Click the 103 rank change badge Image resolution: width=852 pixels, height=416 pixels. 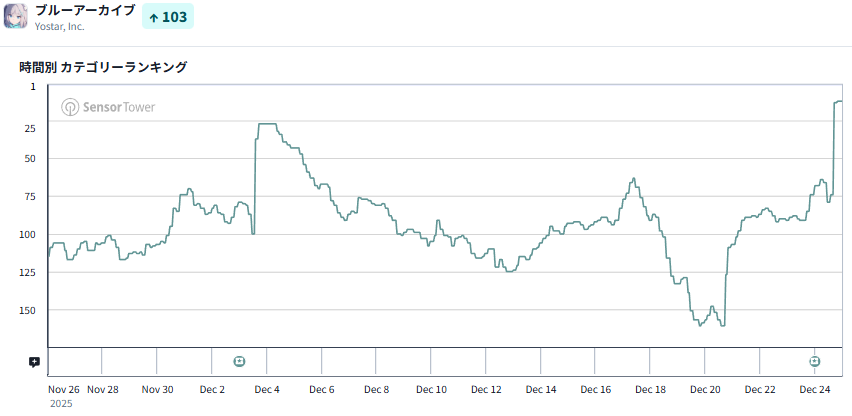point(167,17)
